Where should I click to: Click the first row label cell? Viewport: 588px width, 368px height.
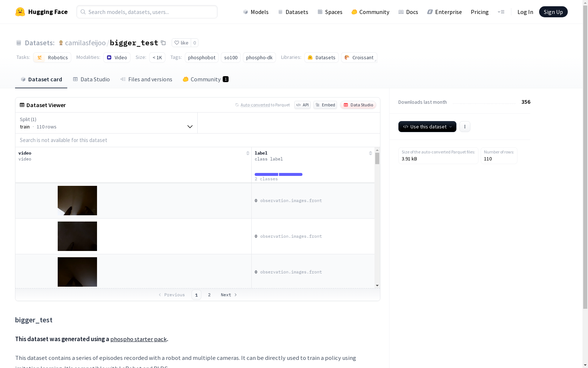(313, 201)
